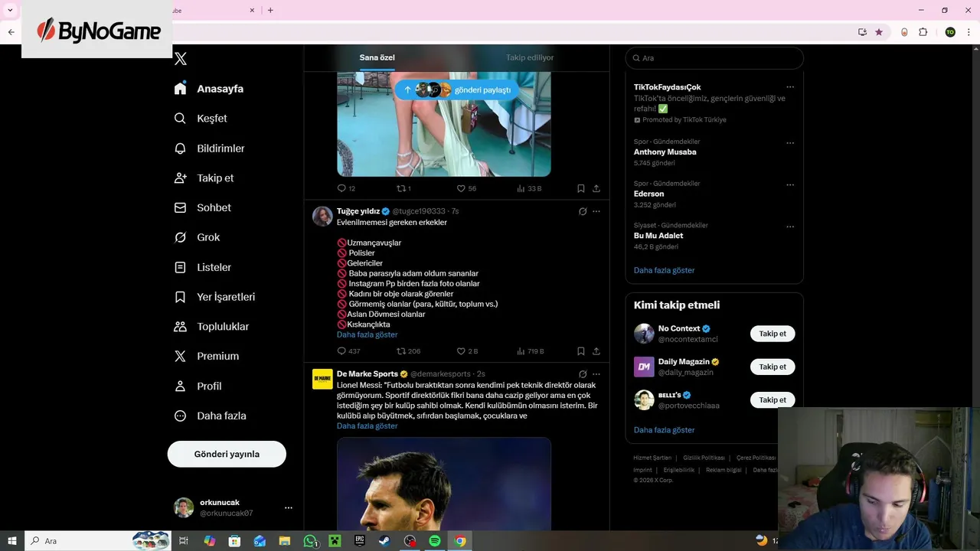This screenshot has width=980, height=551.
Task: Open Chrome tab search dropdown
Action: click(x=11, y=10)
